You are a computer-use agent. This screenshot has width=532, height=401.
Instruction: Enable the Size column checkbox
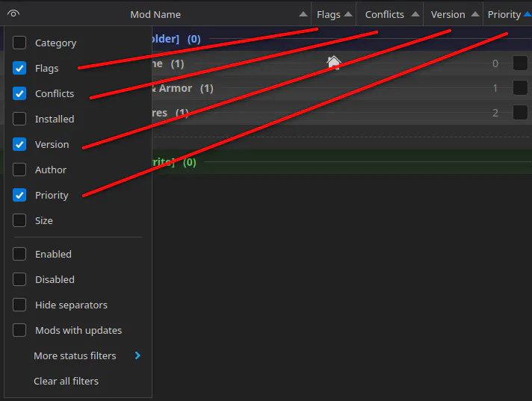(x=19, y=220)
